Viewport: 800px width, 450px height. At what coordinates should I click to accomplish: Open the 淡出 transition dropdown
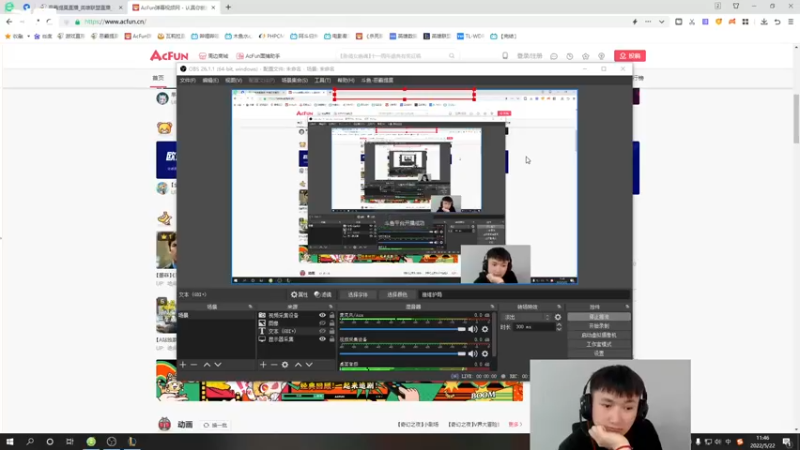click(526, 317)
